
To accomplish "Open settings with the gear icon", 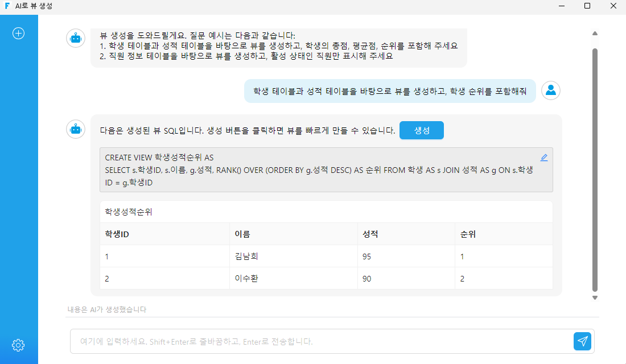I will pyautogui.click(x=18, y=345).
